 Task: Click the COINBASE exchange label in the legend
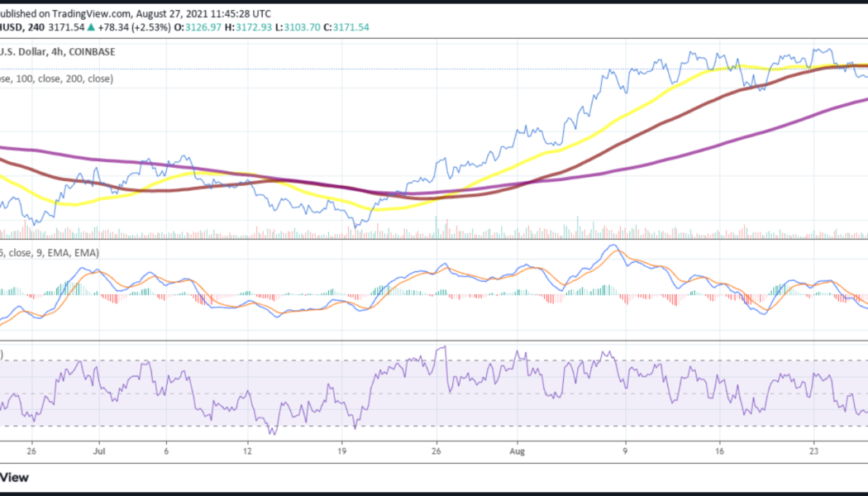93,51
